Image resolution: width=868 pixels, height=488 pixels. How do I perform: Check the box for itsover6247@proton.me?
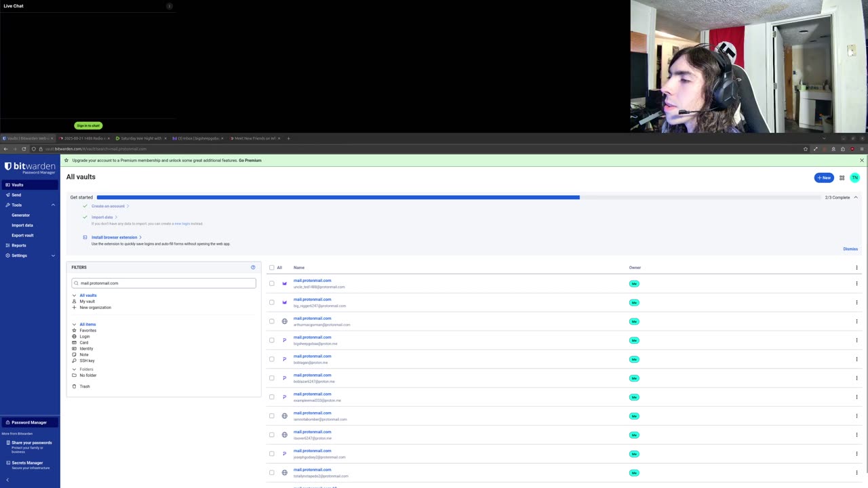272,435
